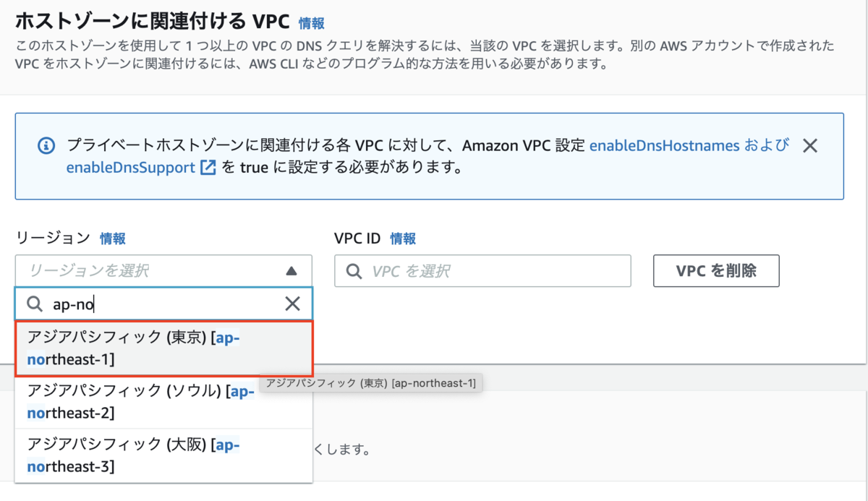The image size is (868, 501).
Task: Open the external link icon beside enableDnsSupport
Action: click(208, 167)
